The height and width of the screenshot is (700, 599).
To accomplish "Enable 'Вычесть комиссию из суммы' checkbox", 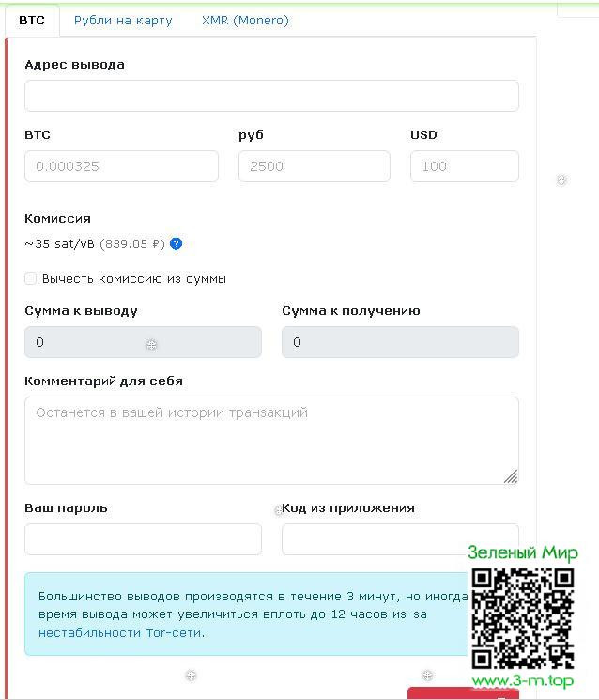I will (x=31, y=279).
